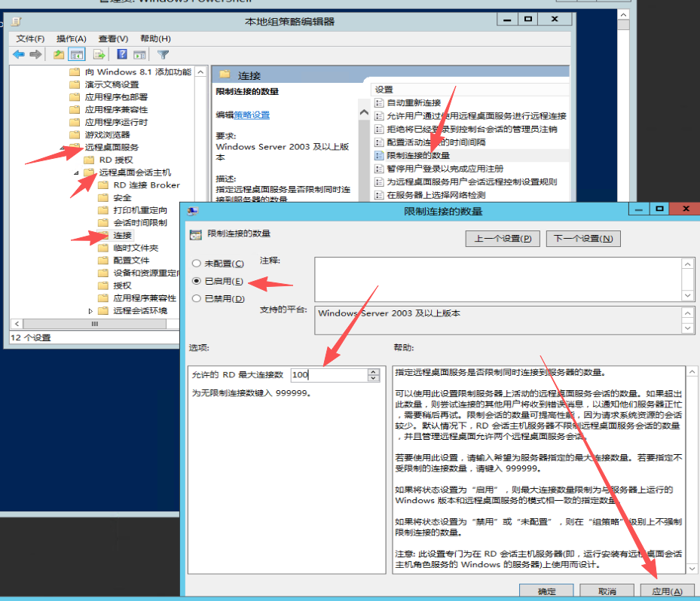Click the Show/Hide Action Pane icon
Image resolution: width=700 pixels, height=601 pixels.
pyautogui.click(x=139, y=54)
